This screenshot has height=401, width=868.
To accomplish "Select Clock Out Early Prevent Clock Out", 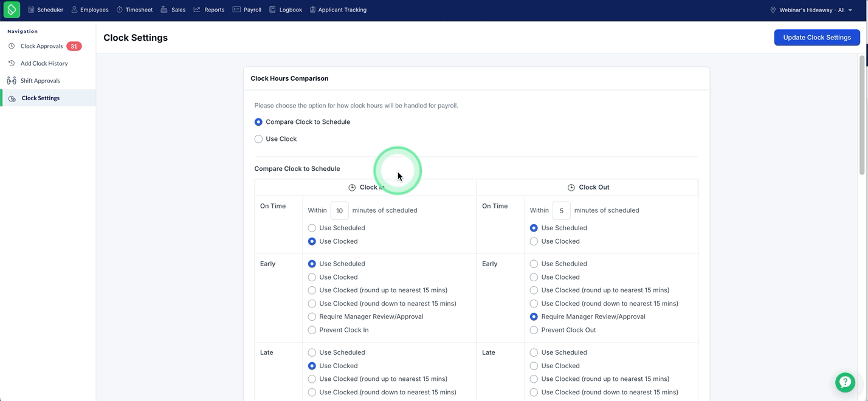I will pos(534,330).
